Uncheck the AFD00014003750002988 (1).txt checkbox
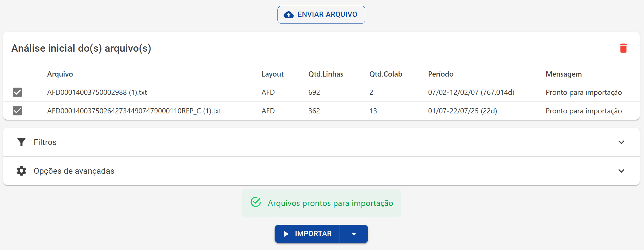 tap(17, 92)
